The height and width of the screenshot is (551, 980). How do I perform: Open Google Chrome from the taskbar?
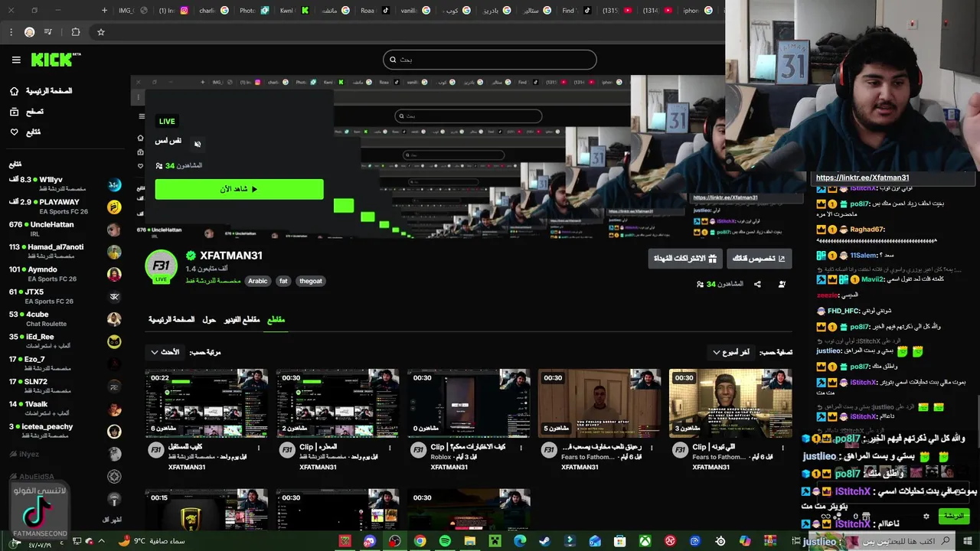(420, 541)
